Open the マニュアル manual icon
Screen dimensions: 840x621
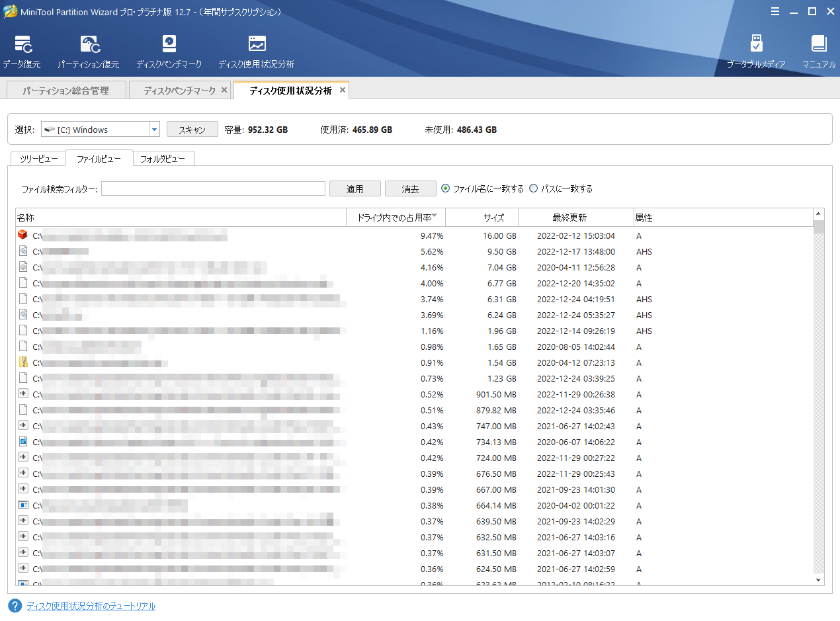coord(819,45)
